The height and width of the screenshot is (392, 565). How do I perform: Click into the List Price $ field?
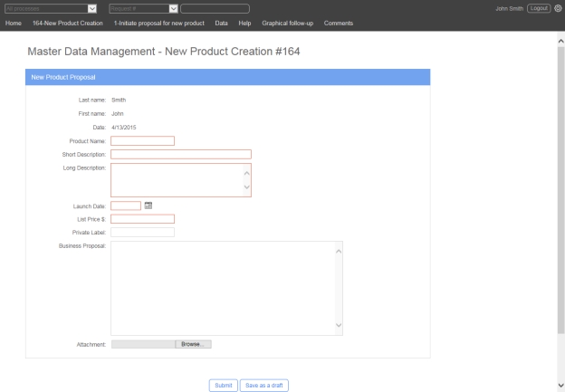pos(142,218)
